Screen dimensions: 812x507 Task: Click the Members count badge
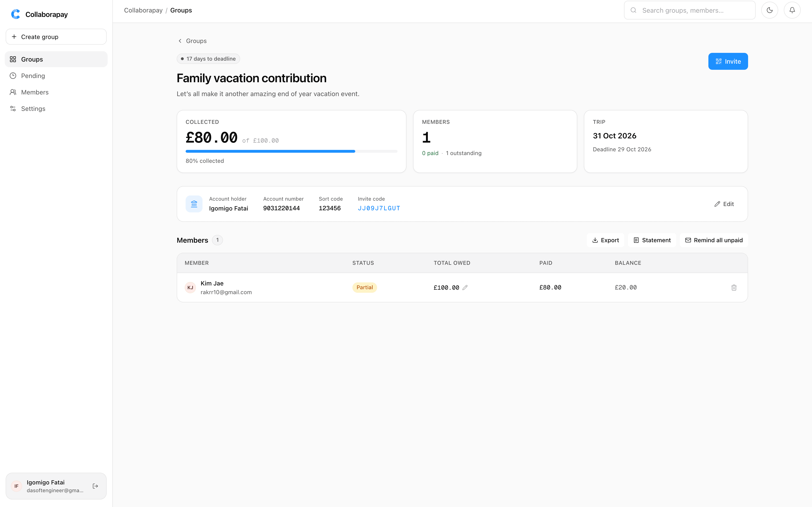pos(217,240)
